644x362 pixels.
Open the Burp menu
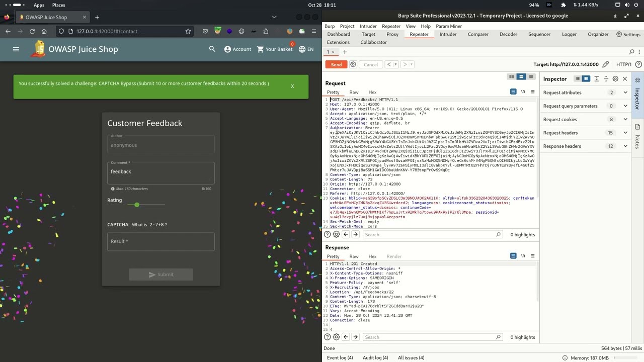[x=330, y=26]
